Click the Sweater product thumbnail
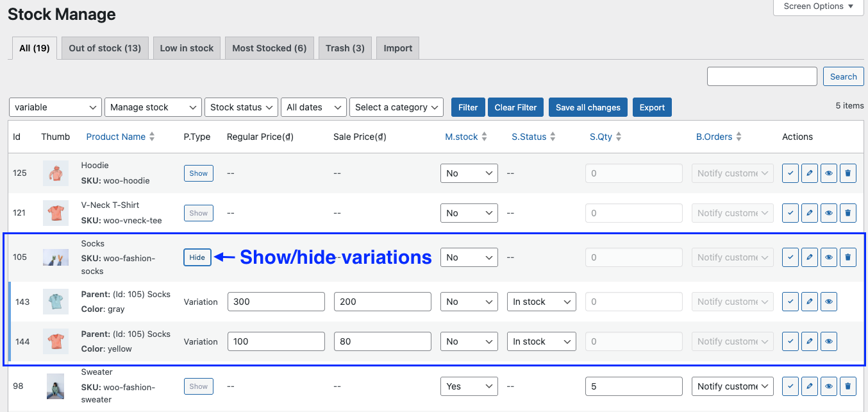 click(56, 386)
